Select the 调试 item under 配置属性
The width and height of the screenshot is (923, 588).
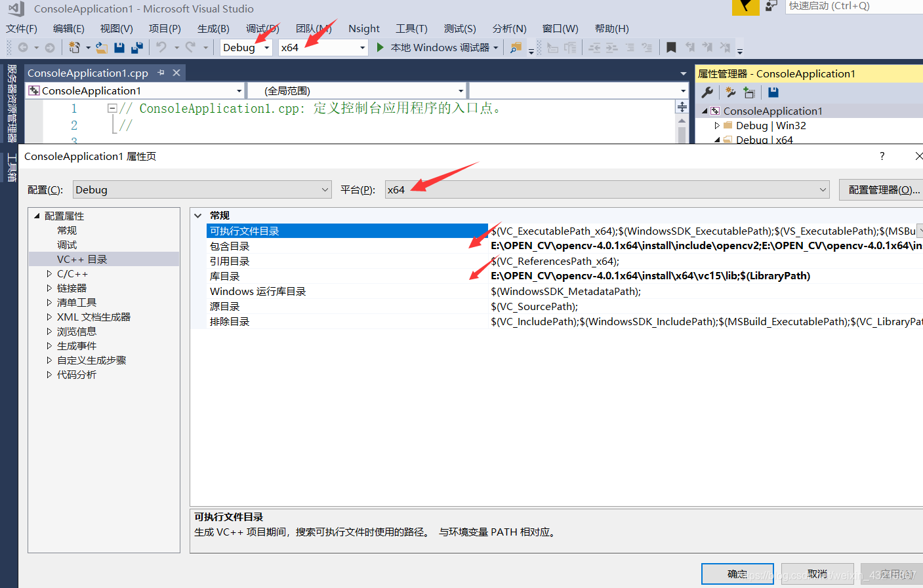coord(67,245)
